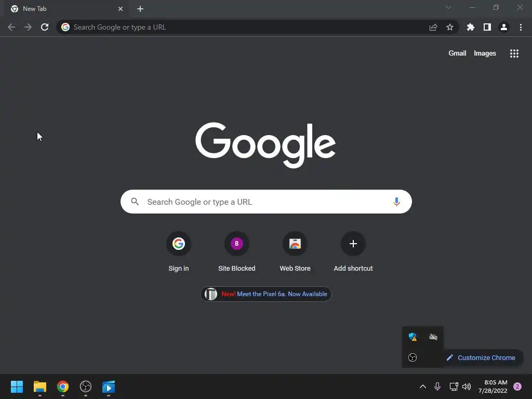Open the Extensions puzzle icon

coord(471,27)
